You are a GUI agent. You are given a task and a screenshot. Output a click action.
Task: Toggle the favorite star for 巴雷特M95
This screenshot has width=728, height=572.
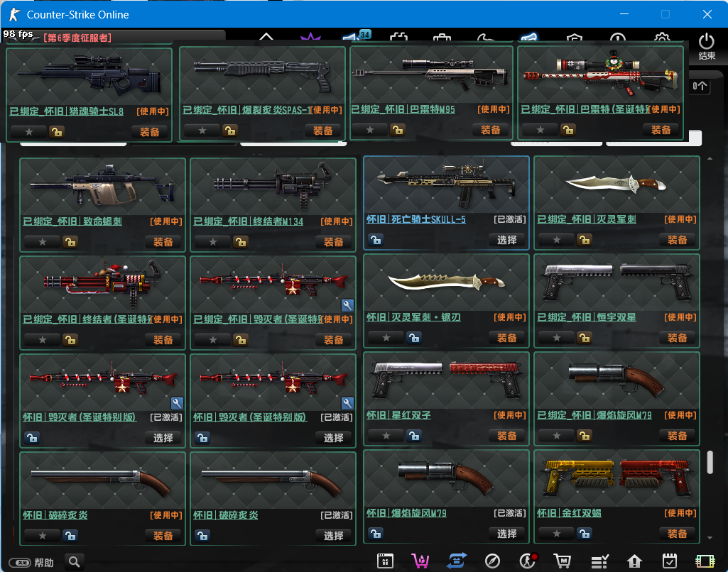pyautogui.click(x=370, y=130)
